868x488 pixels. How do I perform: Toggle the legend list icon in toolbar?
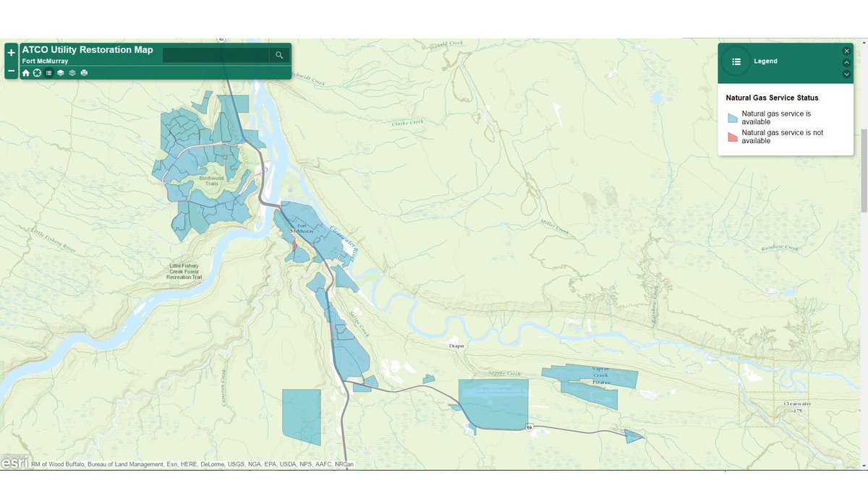pos(48,73)
